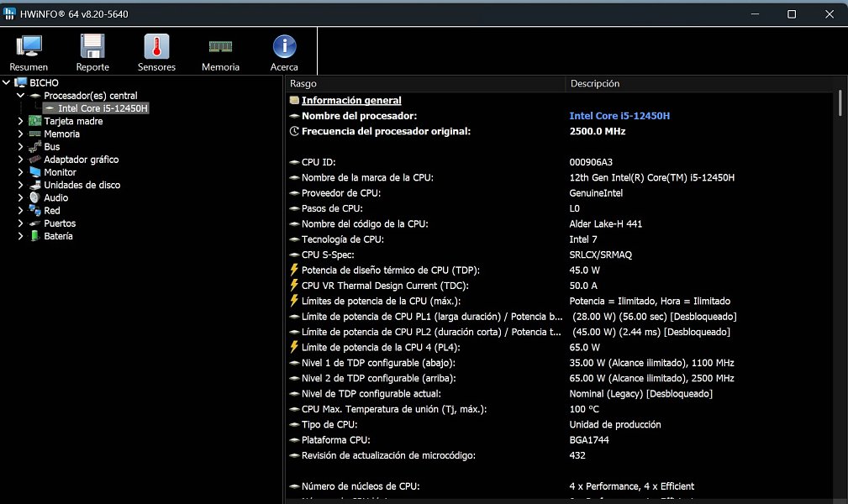
Task: Click lightning icon beside Límites de potencia (máx.)
Action: (x=294, y=300)
